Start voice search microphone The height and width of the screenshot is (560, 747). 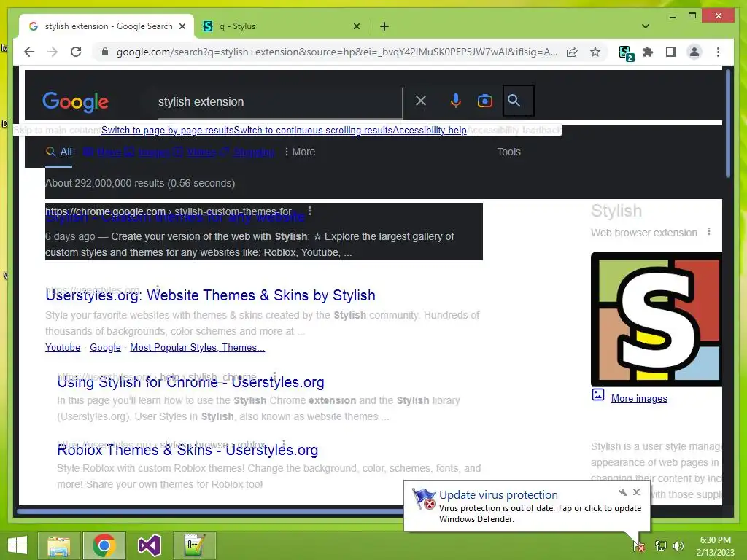(x=455, y=101)
